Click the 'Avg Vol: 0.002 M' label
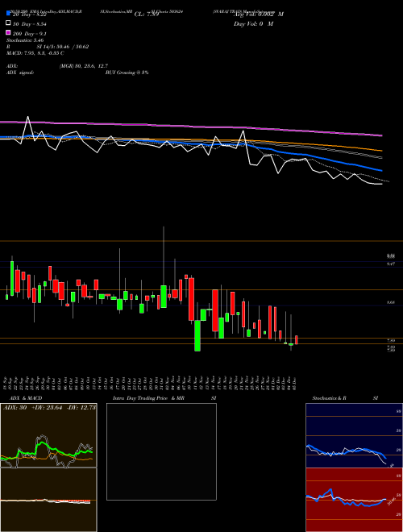403x532 pixels. [x=259, y=15]
